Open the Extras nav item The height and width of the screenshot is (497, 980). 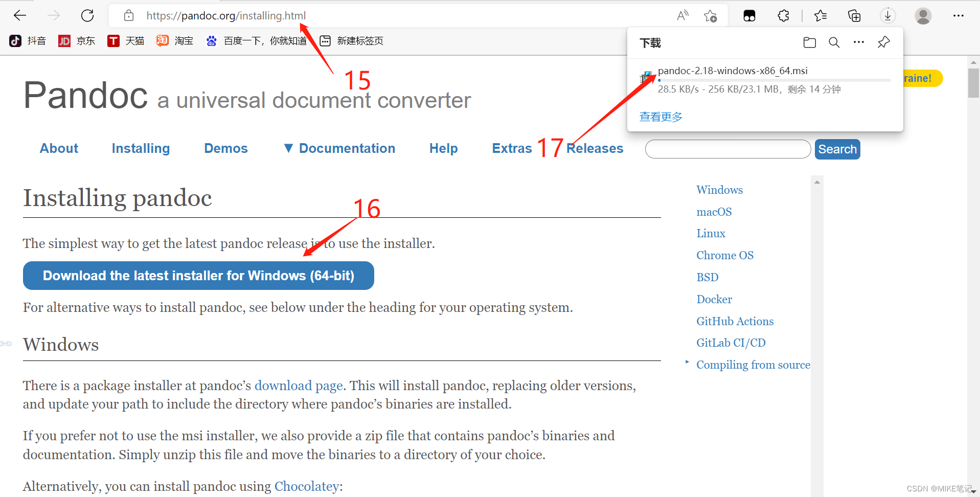click(512, 148)
